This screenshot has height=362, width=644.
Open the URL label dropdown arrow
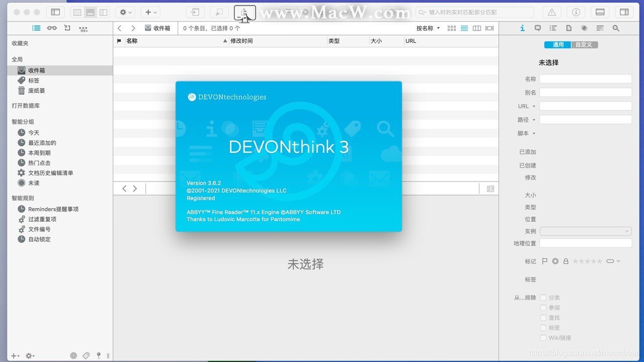pyautogui.click(x=534, y=106)
